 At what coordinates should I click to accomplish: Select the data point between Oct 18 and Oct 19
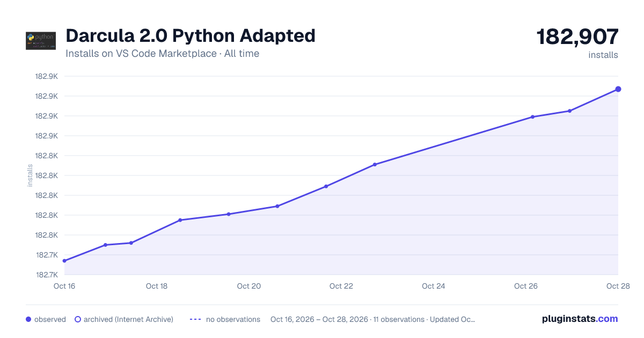180,220
